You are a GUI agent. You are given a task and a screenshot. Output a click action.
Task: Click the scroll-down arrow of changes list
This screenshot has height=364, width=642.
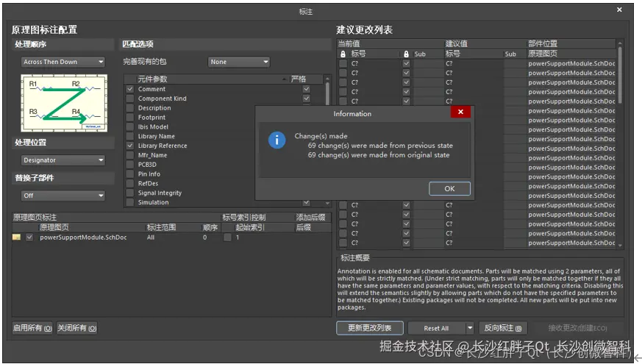pos(620,245)
